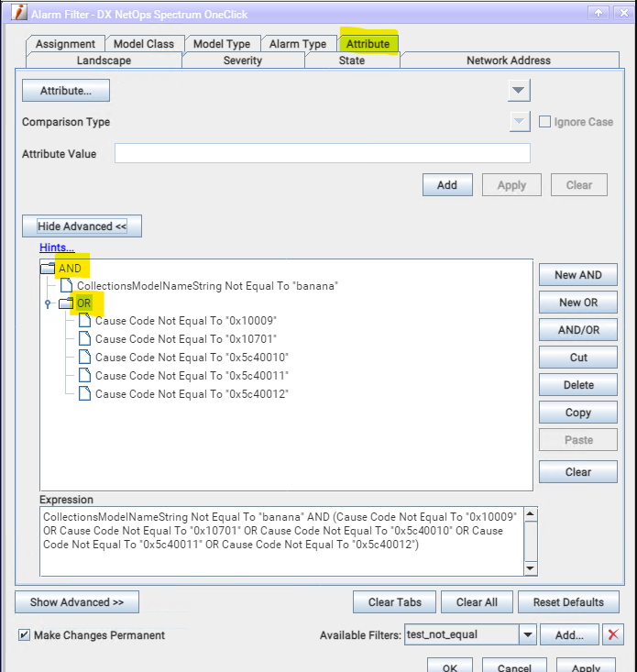Click the document icon beside Cause Code 0x10009
The image size is (637, 672).
(x=85, y=321)
